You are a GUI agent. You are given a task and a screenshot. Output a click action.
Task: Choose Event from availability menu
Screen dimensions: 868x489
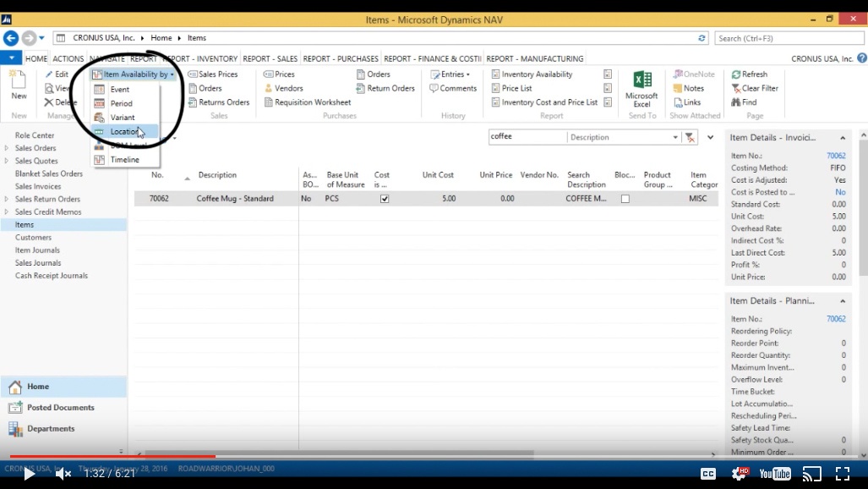(126, 90)
